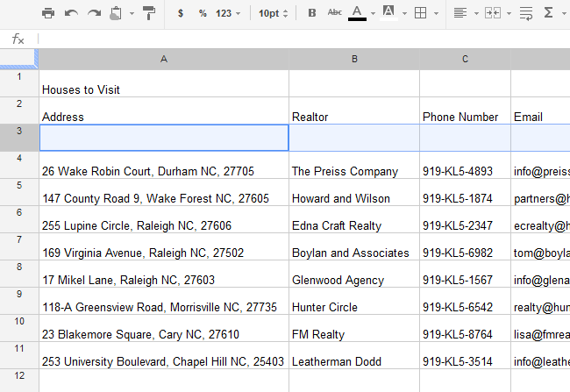This screenshot has height=392, width=570.
Task: Click the Sigma functions icon
Action: tap(548, 13)
